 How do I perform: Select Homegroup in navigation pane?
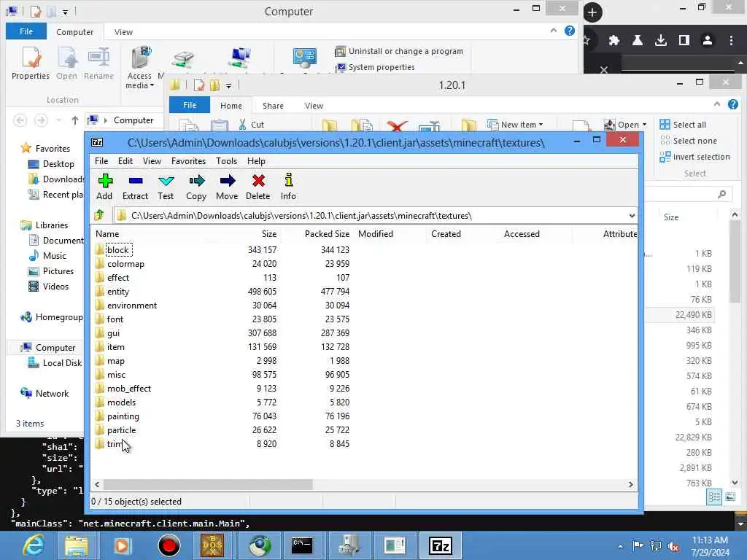[x=52, y=317]
